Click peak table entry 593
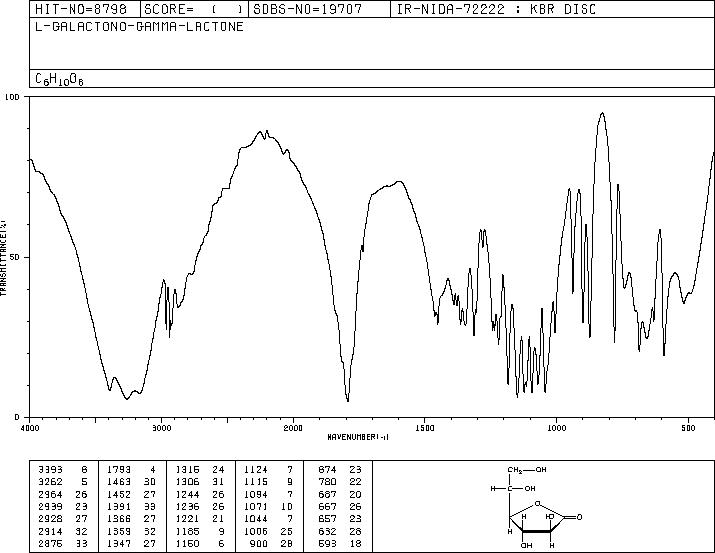 pos(327,544)
